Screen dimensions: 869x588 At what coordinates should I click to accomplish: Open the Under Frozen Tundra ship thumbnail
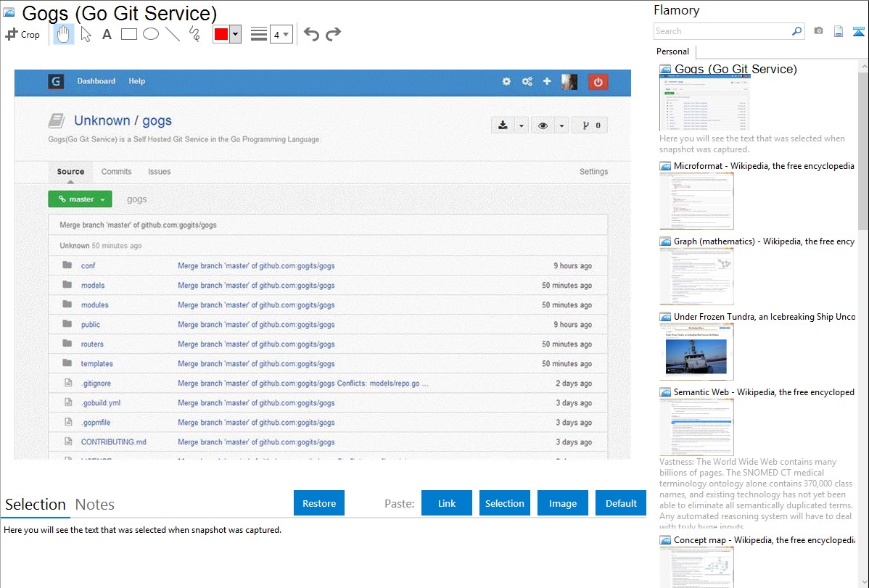(696, 352)
